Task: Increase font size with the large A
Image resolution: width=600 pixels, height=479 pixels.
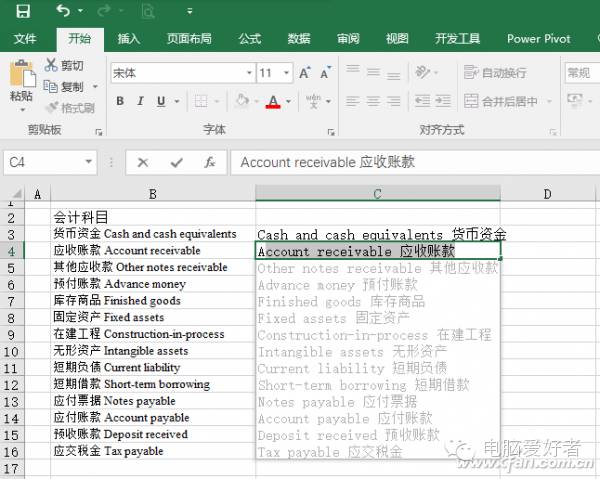Action: 305,73
